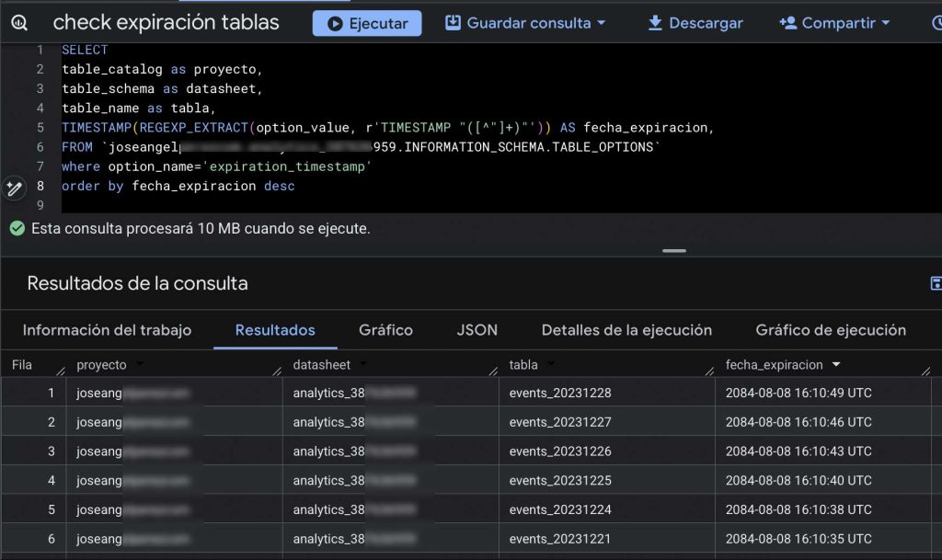This screenshot has width=942, height=560.
Task: Switch to Información del trabajo tab
Action: coord(107,330)
